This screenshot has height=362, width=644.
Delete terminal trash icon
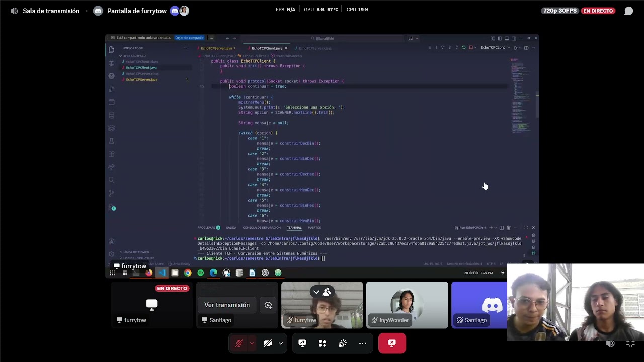pyautogui.click(x=509, y=228)
